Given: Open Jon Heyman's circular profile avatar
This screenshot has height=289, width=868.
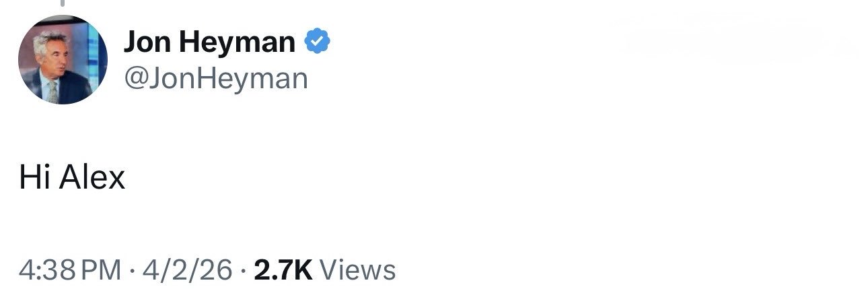Looking at the screenshot, I should 62,60.
